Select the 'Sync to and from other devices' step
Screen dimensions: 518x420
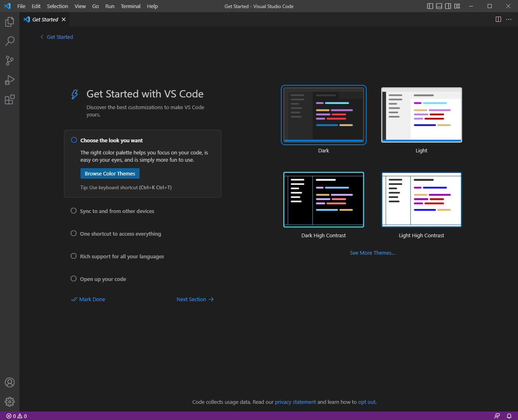[117, 211]
